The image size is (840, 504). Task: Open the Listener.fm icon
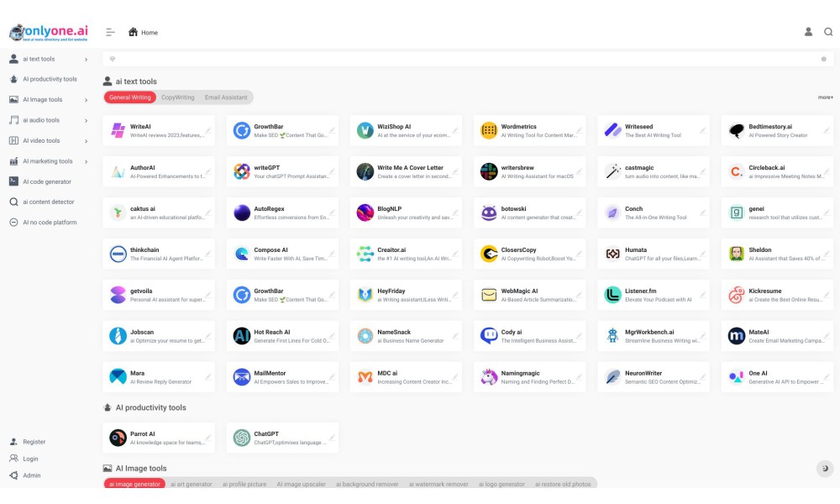[612, 295]
